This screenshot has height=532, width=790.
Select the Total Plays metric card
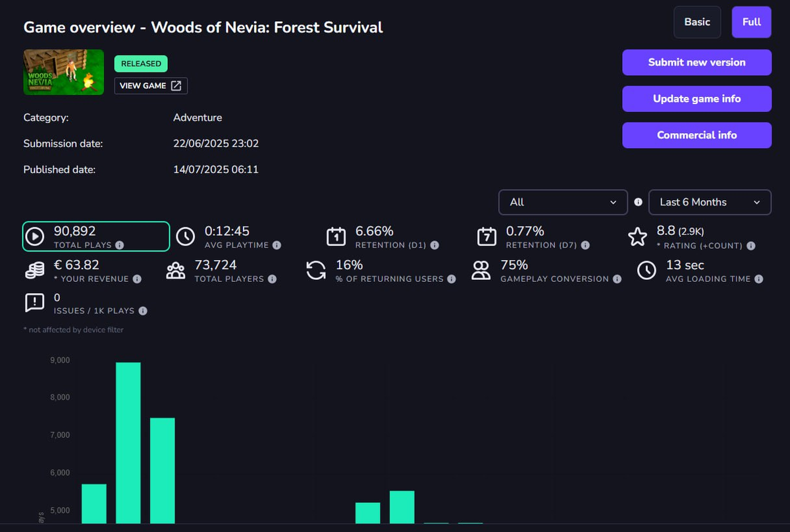[96, 236]
